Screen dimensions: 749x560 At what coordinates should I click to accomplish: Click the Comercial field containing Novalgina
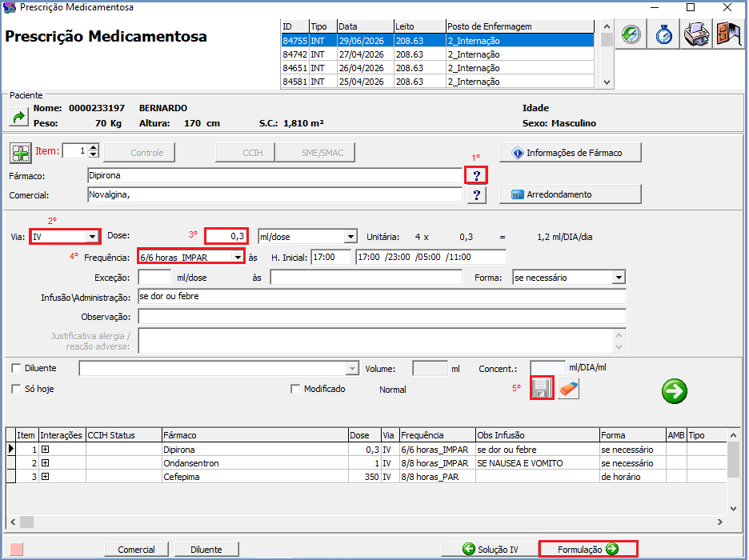point(274,194)
